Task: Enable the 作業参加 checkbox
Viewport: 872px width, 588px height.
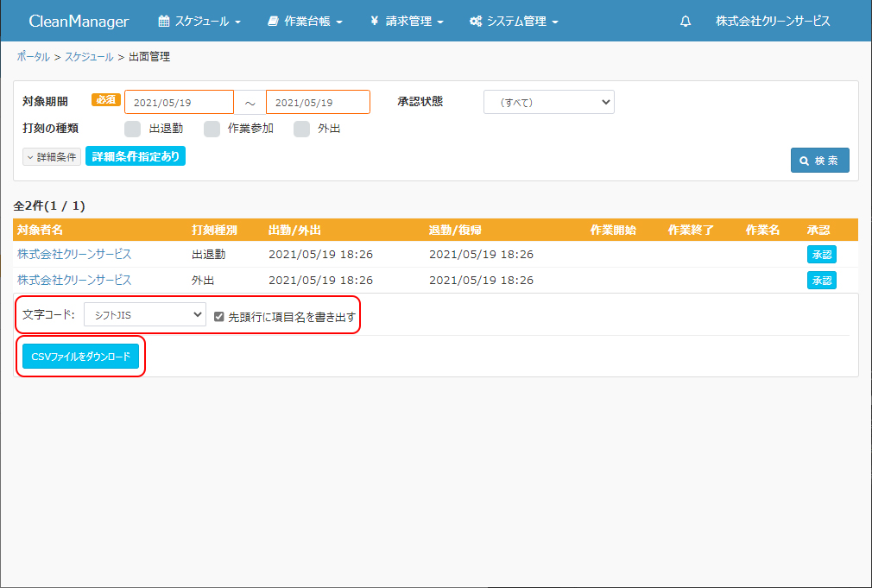Action: 212,129
